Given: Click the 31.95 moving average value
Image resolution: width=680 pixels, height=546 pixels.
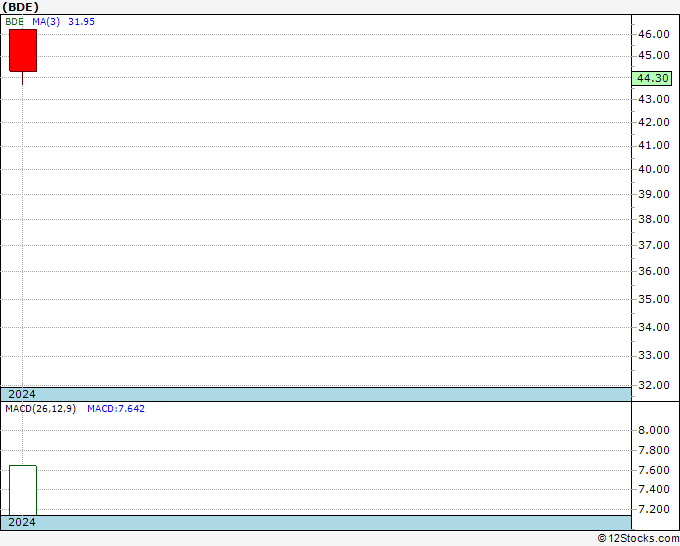Looking at the screenshot, I should [x=82, y=22].
